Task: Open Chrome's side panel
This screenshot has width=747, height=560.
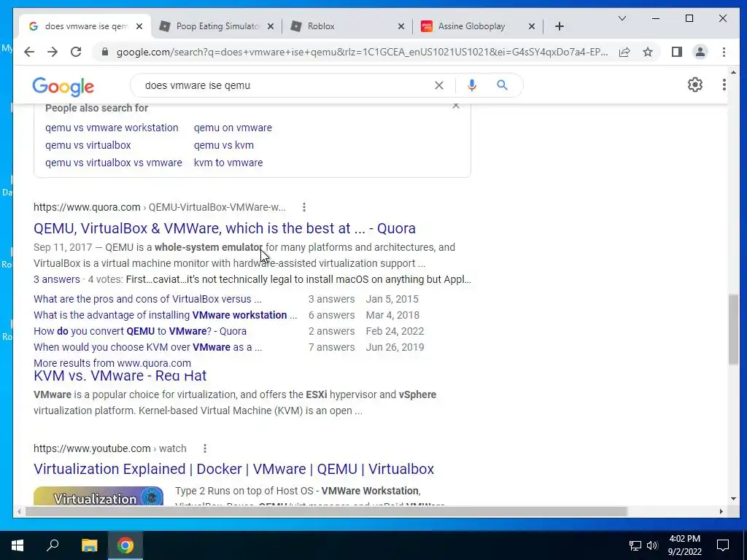Action: (x=676, y=52)
